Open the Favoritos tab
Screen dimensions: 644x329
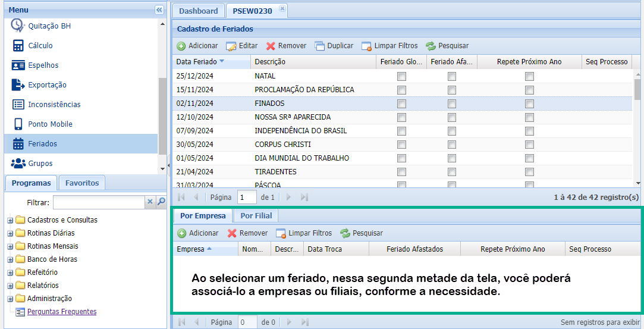(x=82, y=183)
